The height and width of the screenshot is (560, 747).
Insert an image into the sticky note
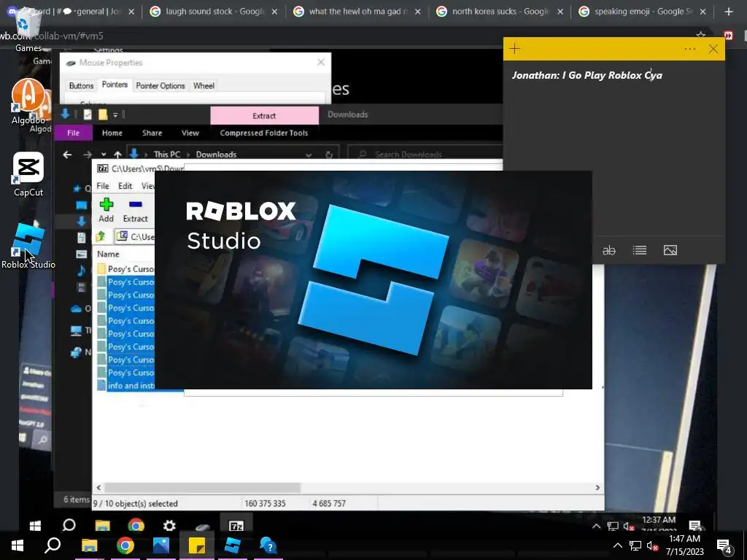tap(670, 251)
